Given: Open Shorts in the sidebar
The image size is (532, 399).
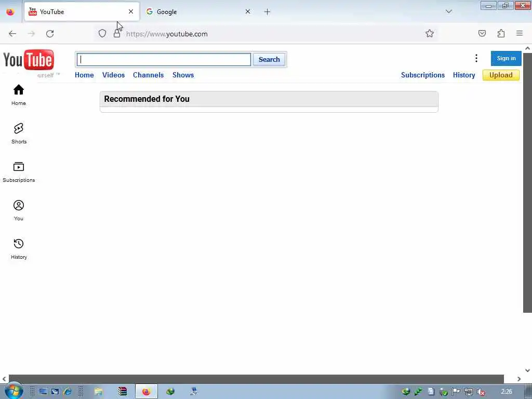Looking at the screenshot, I should 19,134.
